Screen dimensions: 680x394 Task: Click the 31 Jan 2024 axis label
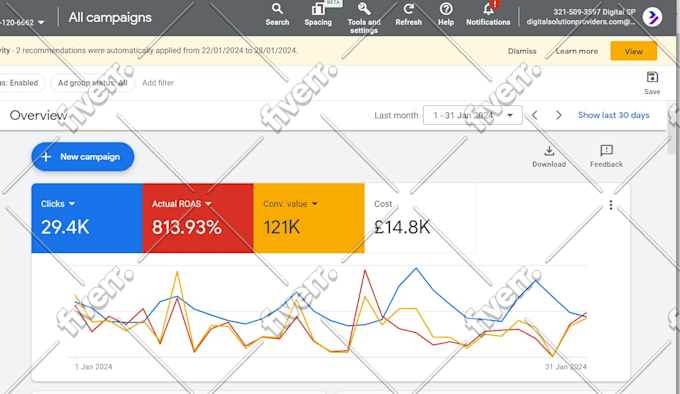tap(566, 367)
